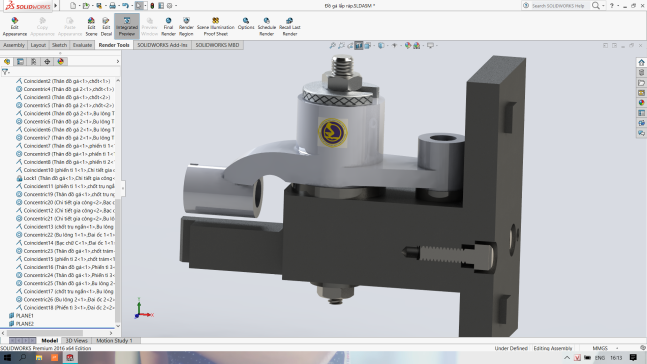Viewport: 647px width, 364px height.
Task: Click Zoom to Fit in view toolbar
Action: tap(333, 45)
